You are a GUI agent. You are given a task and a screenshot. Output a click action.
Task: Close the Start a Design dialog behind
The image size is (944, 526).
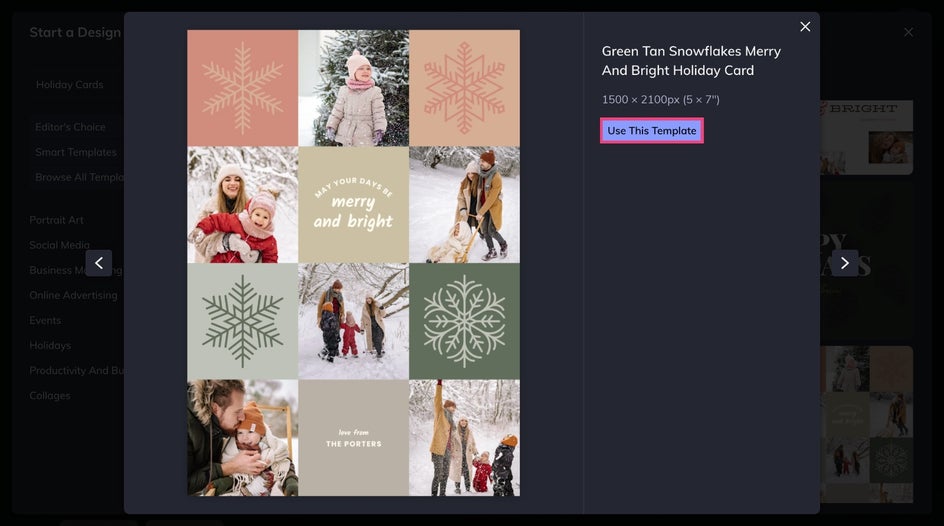tap(908, 32)
